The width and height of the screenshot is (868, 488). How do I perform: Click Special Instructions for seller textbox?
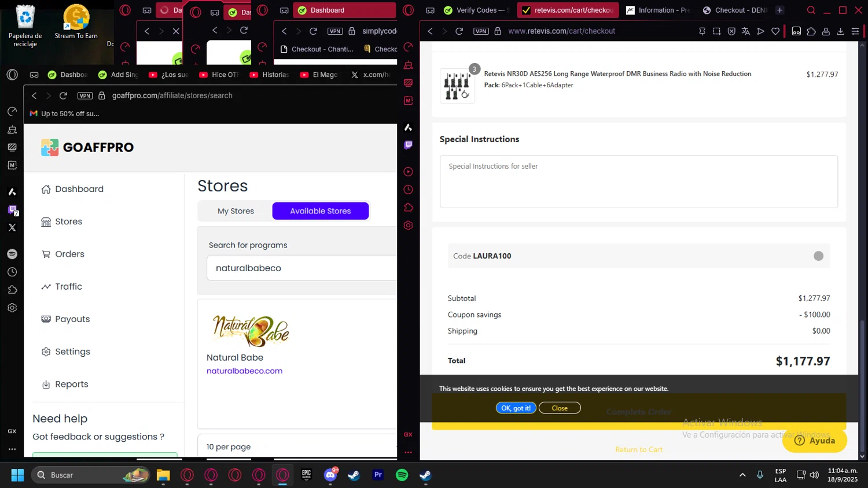[638, 182]
